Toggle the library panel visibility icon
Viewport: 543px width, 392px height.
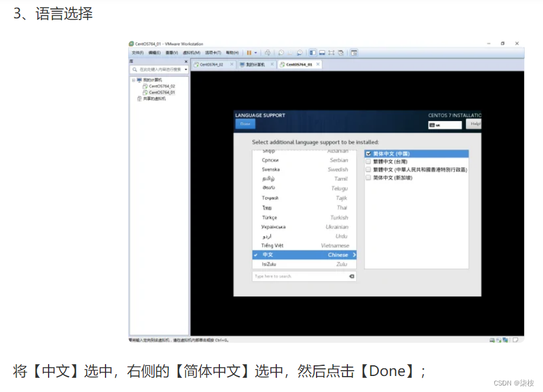coord(312,53)
